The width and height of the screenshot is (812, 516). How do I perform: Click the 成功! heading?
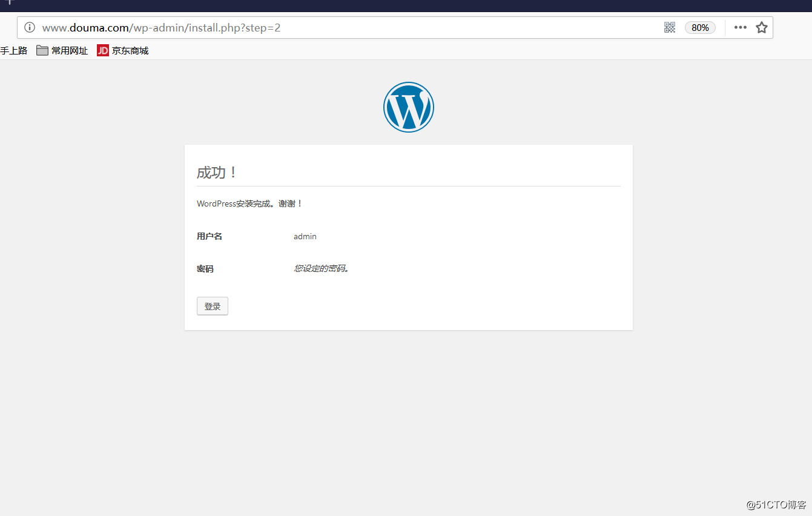216,173
